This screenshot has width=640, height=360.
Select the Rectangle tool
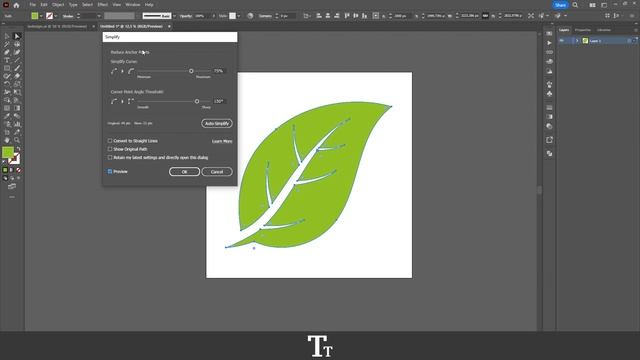click(7, 68)
